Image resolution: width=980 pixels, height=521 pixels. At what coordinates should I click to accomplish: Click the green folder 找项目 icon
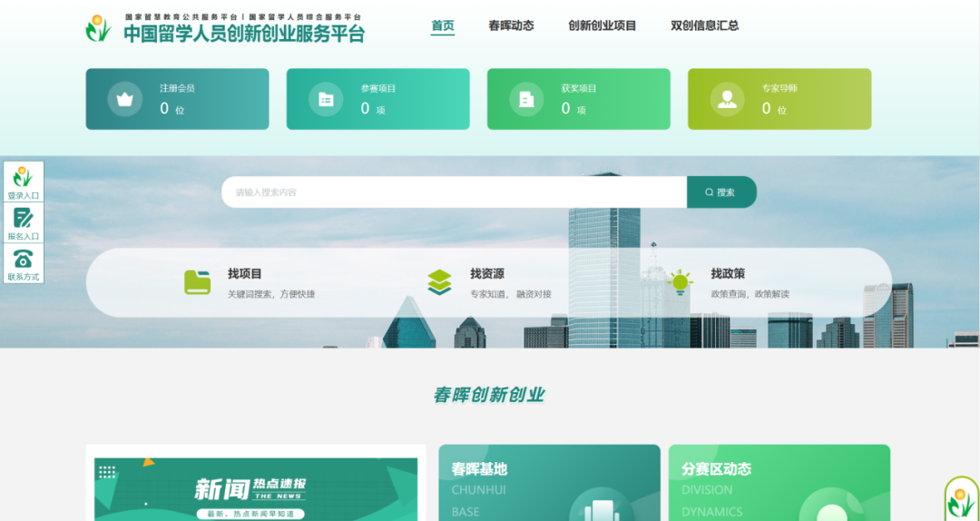197,282
